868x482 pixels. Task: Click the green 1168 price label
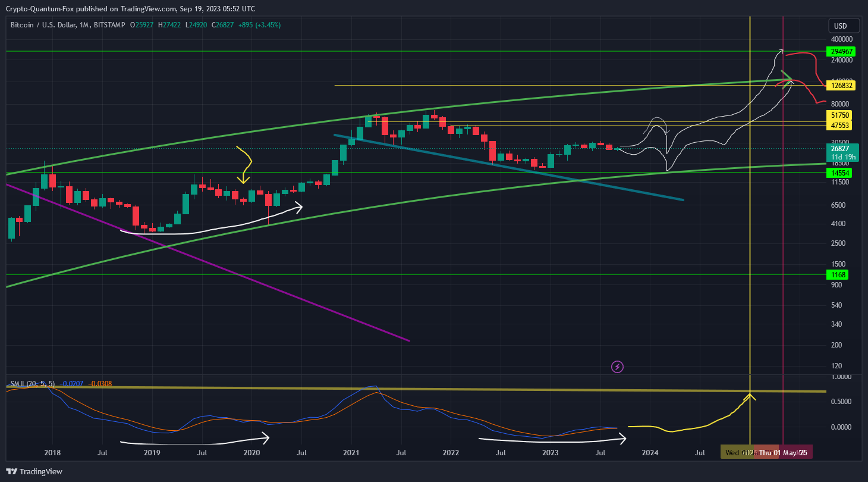(x=837, y=274)
